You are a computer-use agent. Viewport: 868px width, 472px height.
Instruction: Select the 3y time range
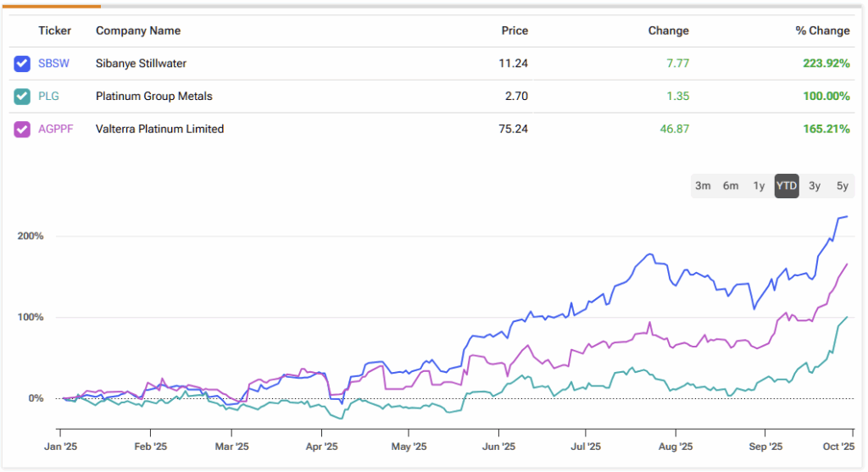coord(815,186)
